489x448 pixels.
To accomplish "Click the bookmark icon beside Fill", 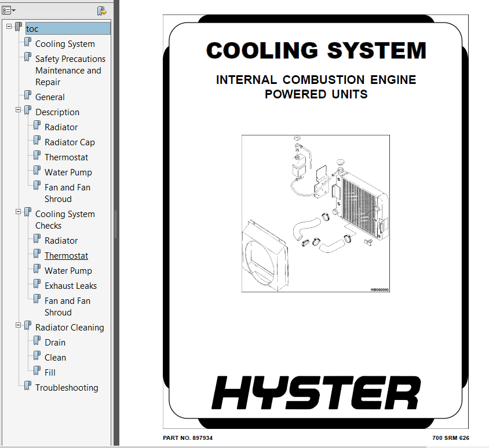I will tap(37, 370).
